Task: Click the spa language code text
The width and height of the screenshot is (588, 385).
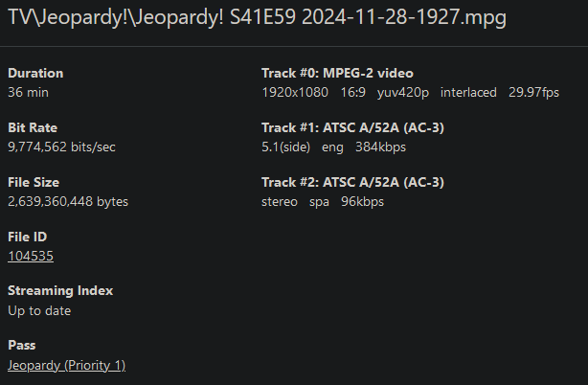Action: pos(321,201)
